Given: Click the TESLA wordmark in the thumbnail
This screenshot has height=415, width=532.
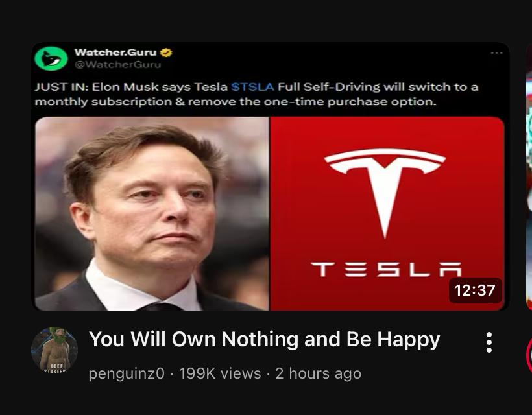Looking at the screenshot, I should click(387, 269).
